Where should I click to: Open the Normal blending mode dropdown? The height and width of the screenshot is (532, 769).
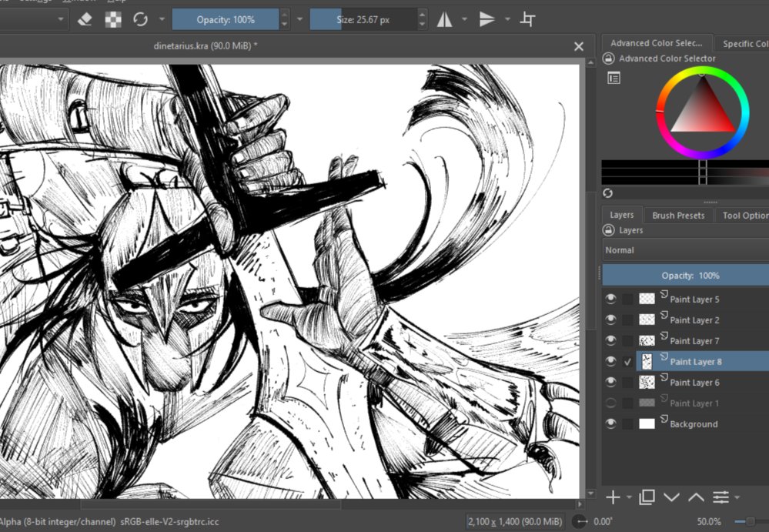pos(686,250)
